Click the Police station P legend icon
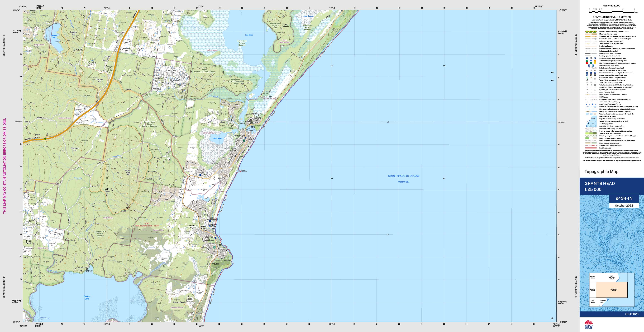 589,66
